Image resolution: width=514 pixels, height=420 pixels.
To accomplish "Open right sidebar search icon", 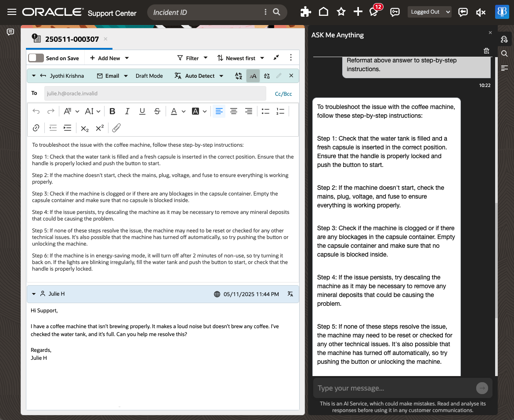I will click(x=504, y=54).
